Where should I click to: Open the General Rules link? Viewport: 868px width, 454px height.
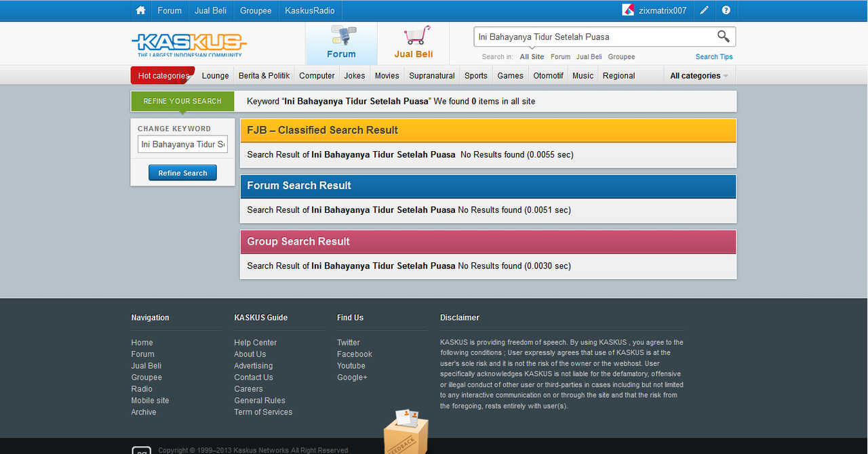click(x=260, y=400)
